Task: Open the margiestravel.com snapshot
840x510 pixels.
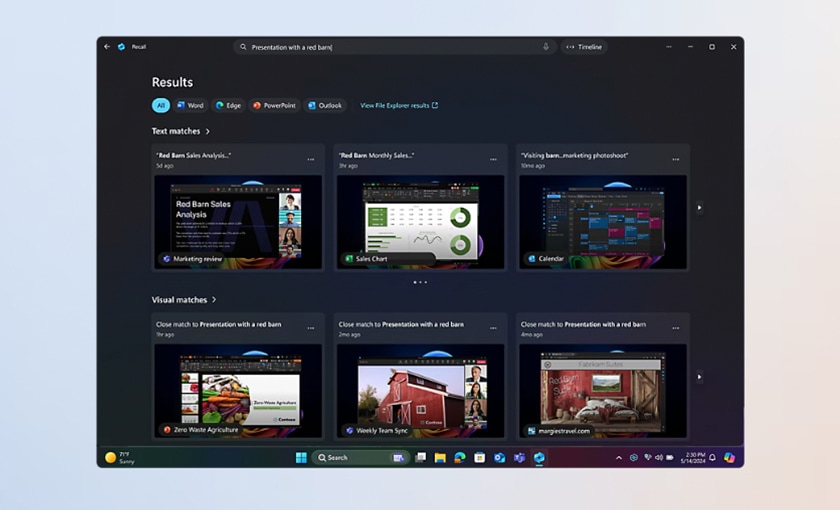Action: click(x=603, y=391)
